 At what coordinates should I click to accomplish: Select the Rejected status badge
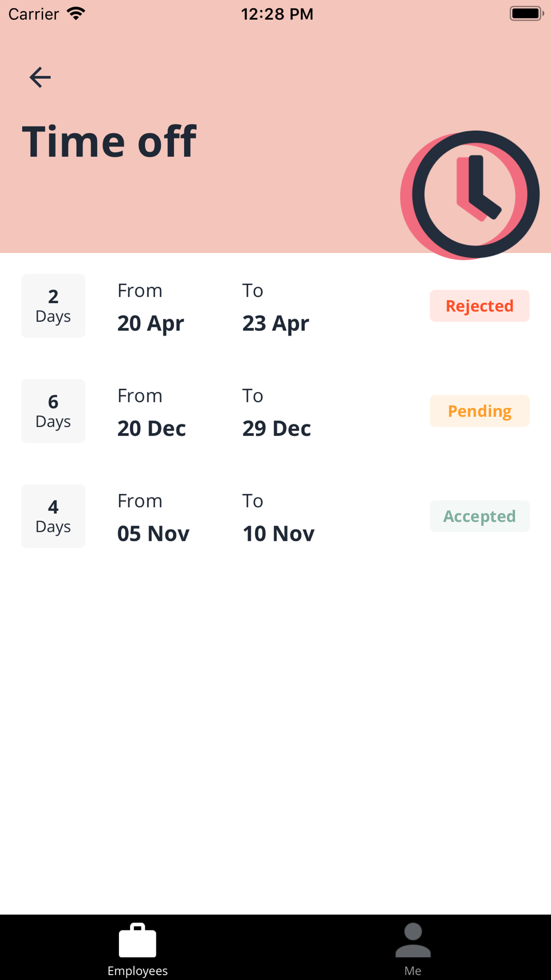tap(479, 306)
